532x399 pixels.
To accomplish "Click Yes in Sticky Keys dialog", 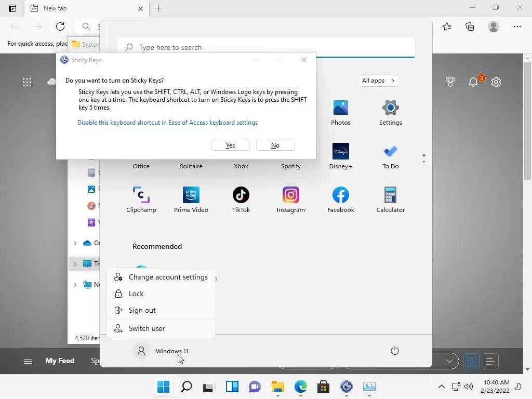I will click(230, 145).
